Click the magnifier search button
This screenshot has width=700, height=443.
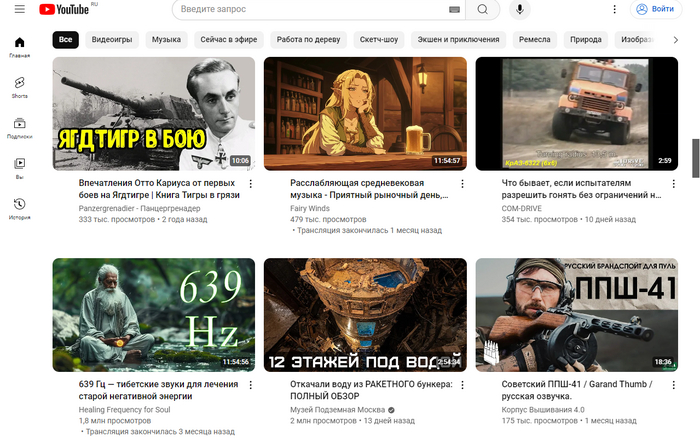(x=483, y=10)
